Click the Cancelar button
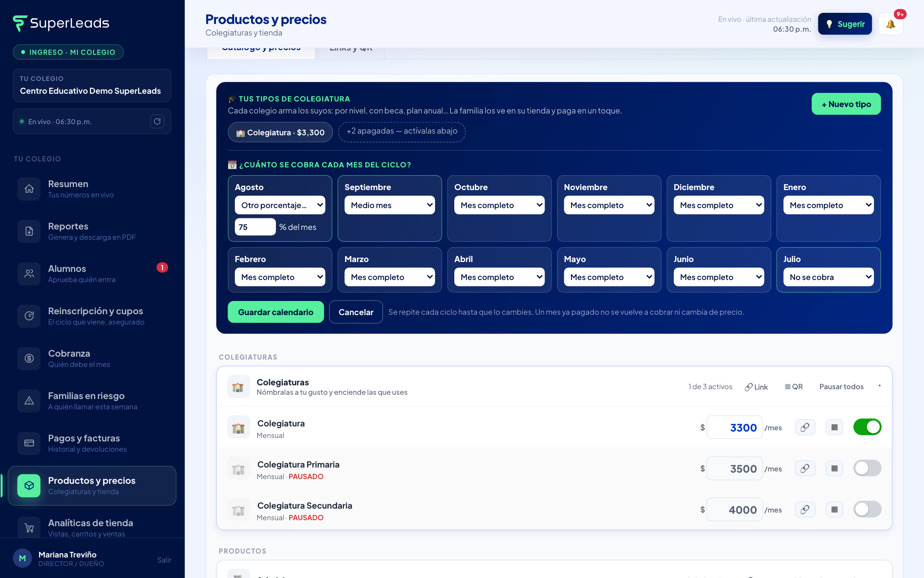 [x=356, y=312]
